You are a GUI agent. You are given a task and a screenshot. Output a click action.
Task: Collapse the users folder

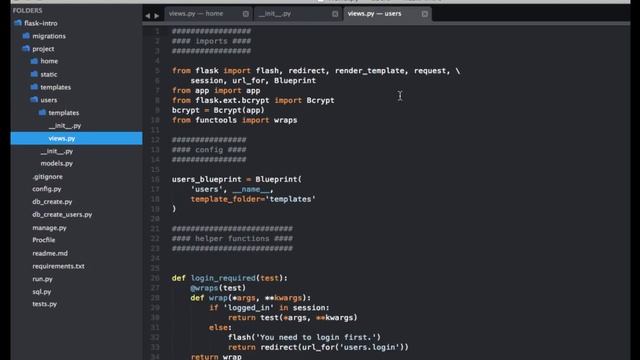(x=49, y=100)
